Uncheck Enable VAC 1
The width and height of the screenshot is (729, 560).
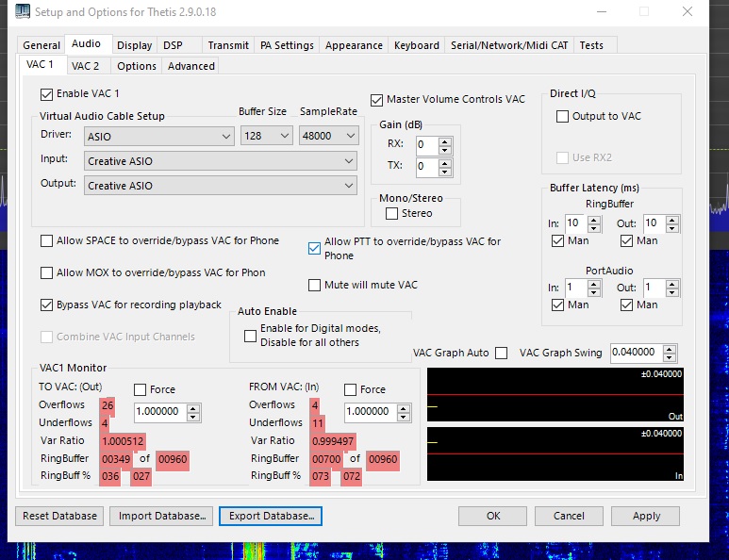tap(47, 94)
